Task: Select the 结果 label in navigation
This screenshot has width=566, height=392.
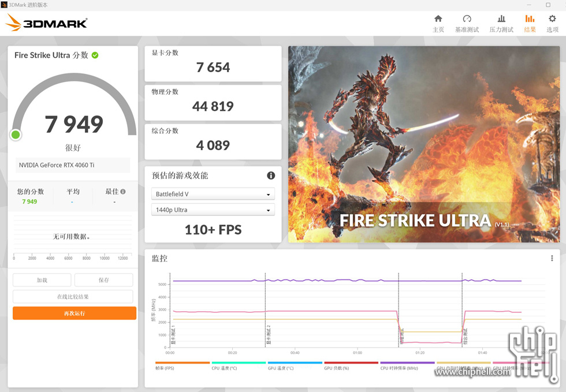Action: [x=530, y=29]
